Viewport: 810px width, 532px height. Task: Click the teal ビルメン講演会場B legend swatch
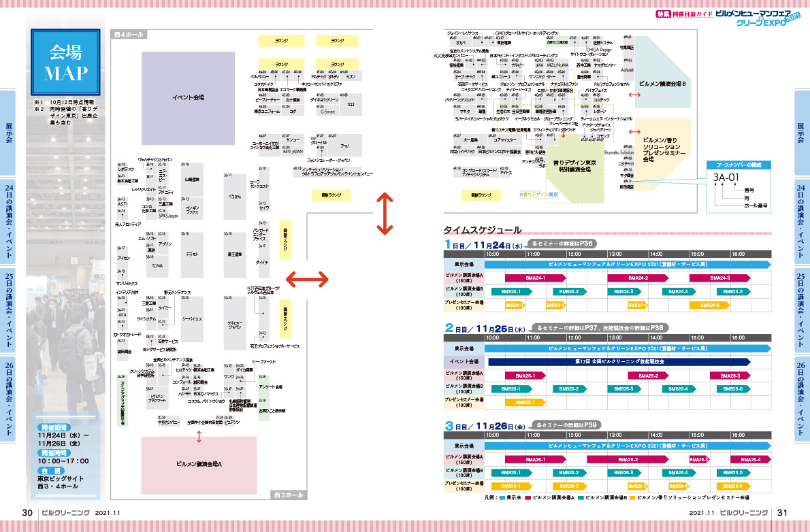click(x=581, y=498)
